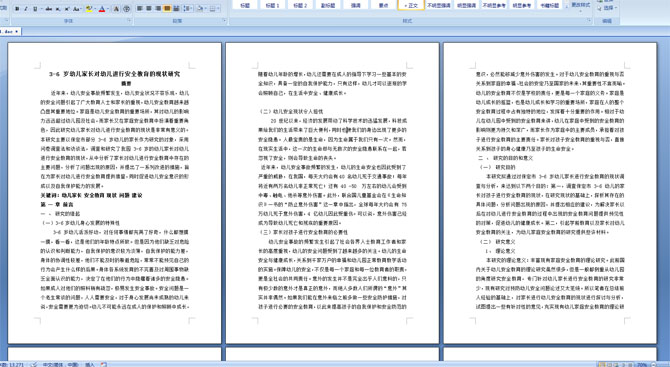The width and height of the screenshot is (670, 367).
Task: Toggle underline formatting
Action: point(35,9)
